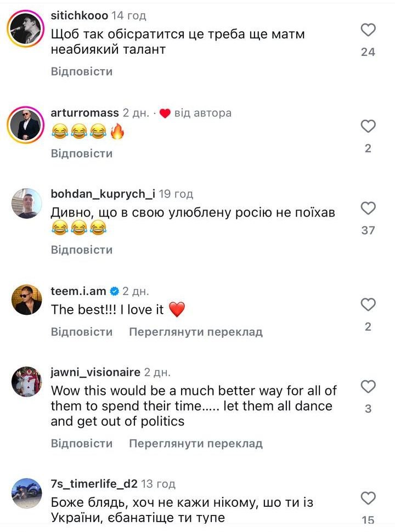The height and width of the screenshot is (532, 395).
Task: Open bohdan_kuprych_i's profile avatar
Action: [x=26, y=203]
